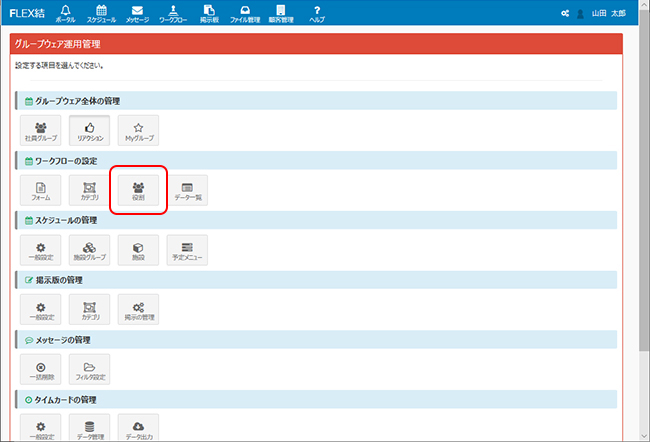650x442 pixels.
Task: Click the page vertical scrollbar
Action: pos(644,178)
